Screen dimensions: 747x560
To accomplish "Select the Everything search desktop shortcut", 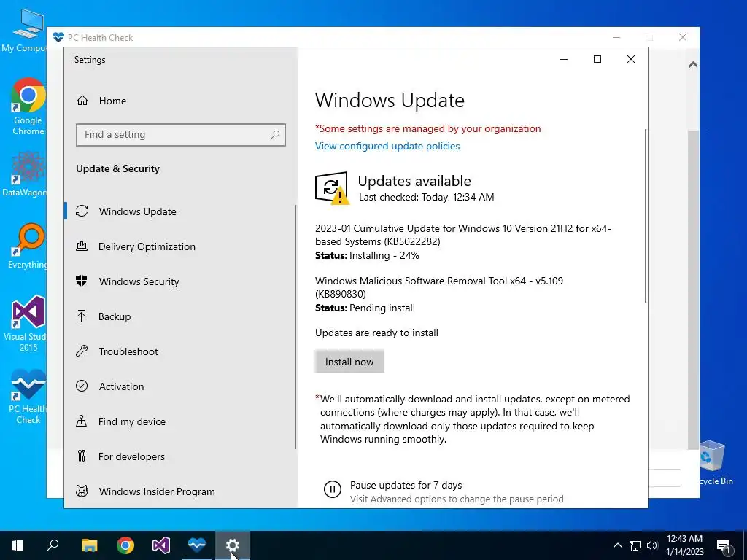I will click(27, 246).
